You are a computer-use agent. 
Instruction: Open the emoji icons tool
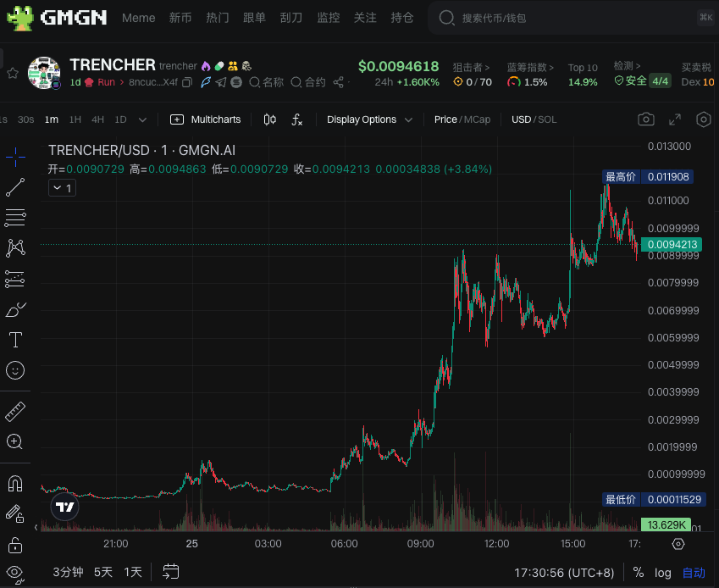(15, 370)
